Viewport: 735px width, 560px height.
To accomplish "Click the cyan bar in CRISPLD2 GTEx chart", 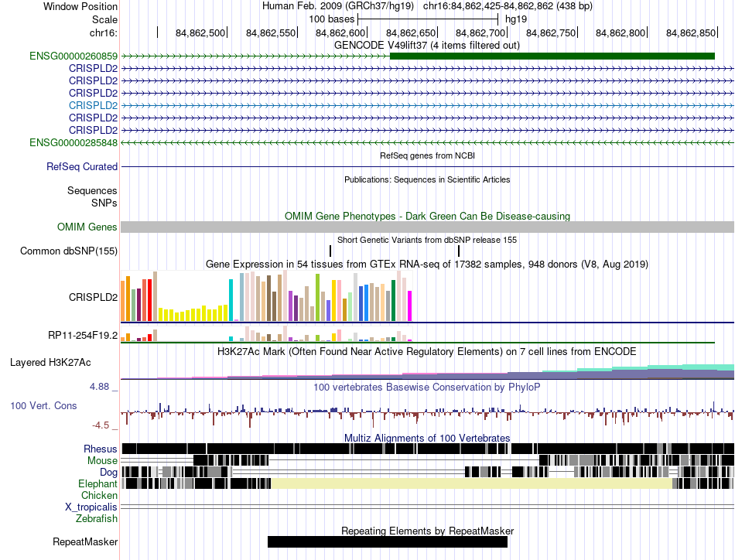I will (231, 300).
